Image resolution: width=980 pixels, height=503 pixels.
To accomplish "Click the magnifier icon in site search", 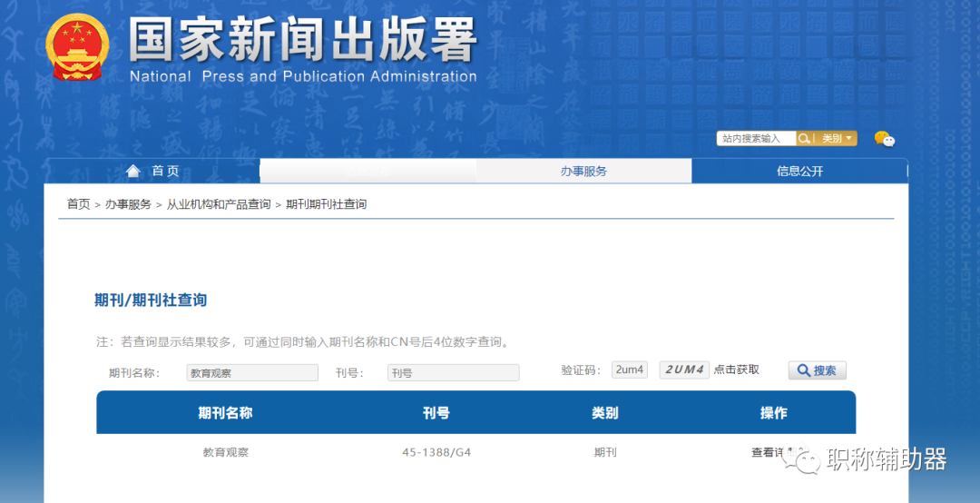I will point(804,138).
